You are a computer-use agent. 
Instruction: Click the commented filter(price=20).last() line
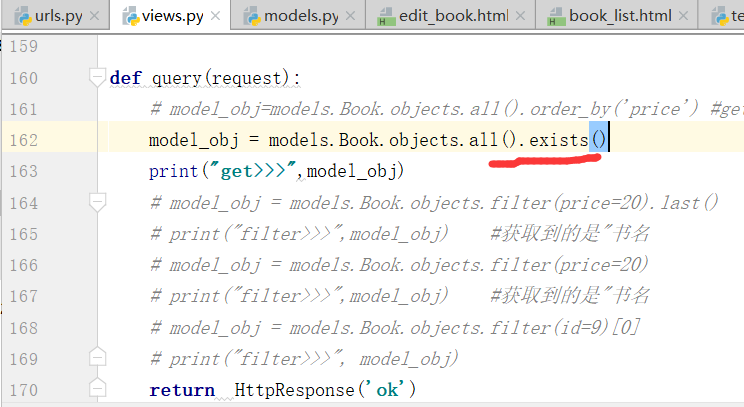click(434, 203)
